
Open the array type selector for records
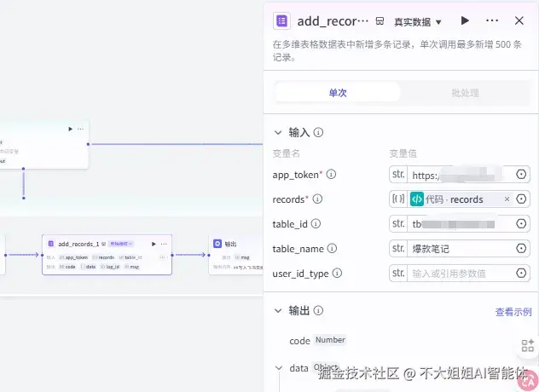[x=398, y=199]
